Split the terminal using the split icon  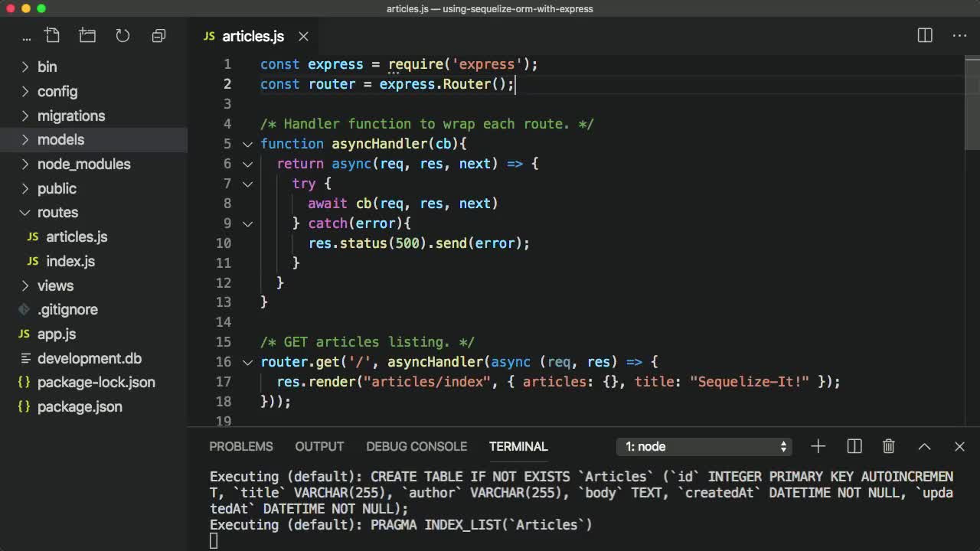pyautogui.click(x=854, y=446)
